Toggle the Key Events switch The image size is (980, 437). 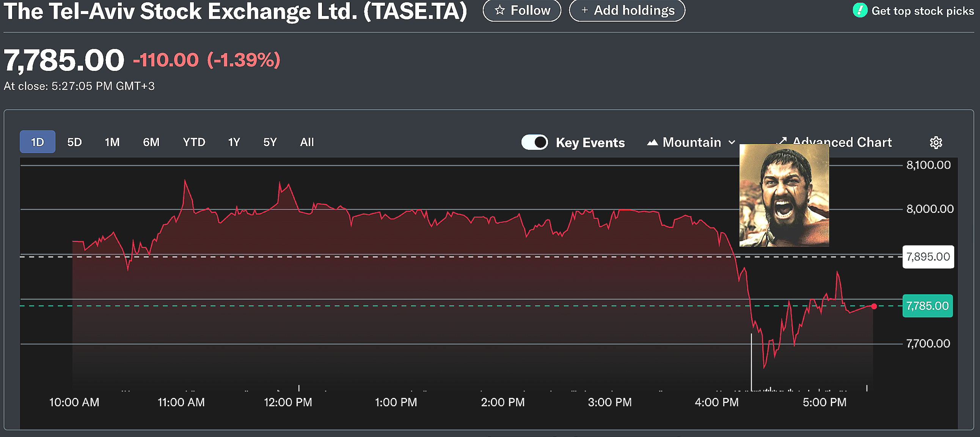pos(534,142)
